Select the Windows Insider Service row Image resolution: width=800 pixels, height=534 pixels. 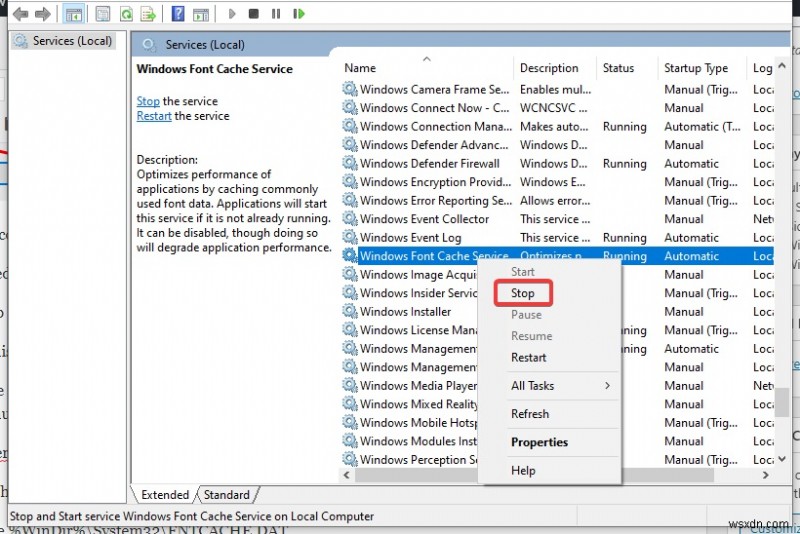click(x=410, y=293)
